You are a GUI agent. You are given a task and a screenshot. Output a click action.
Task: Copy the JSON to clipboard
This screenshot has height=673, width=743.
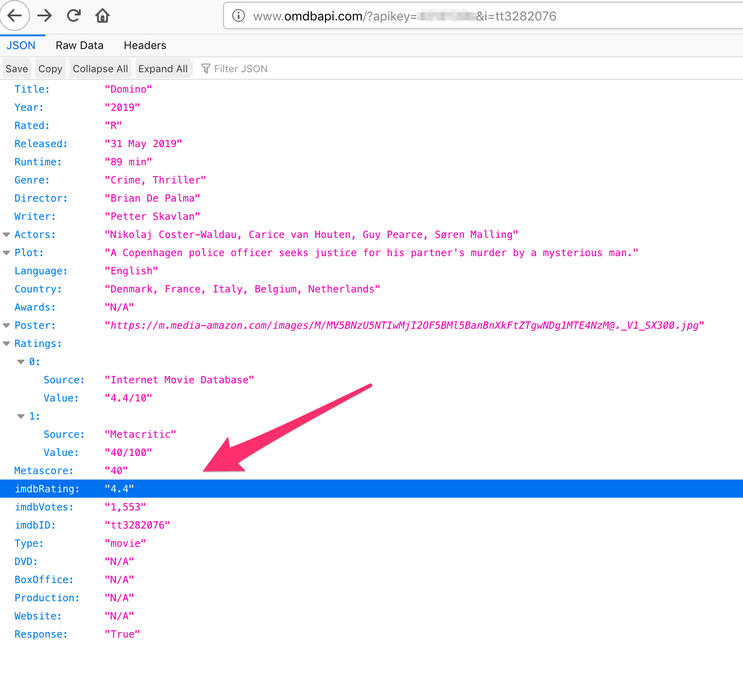click(50, 69)
